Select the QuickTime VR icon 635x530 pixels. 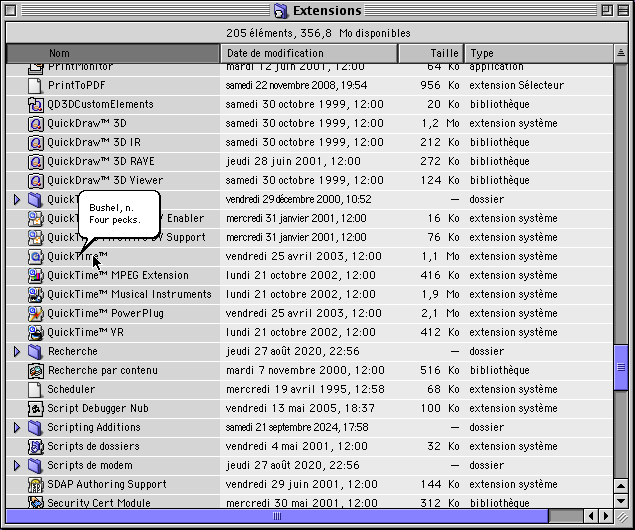pos(35,332)
